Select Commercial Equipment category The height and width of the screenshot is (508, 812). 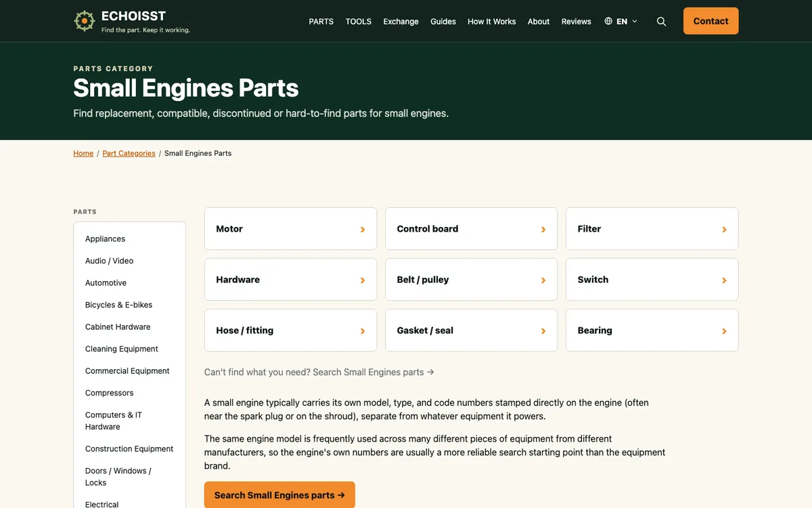(127, 371)
